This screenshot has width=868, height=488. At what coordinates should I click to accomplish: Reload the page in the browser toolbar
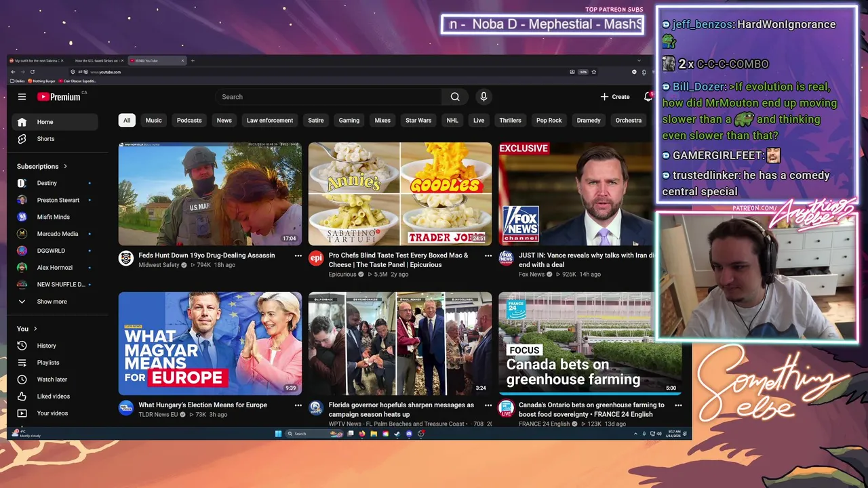tap(32, 72)
